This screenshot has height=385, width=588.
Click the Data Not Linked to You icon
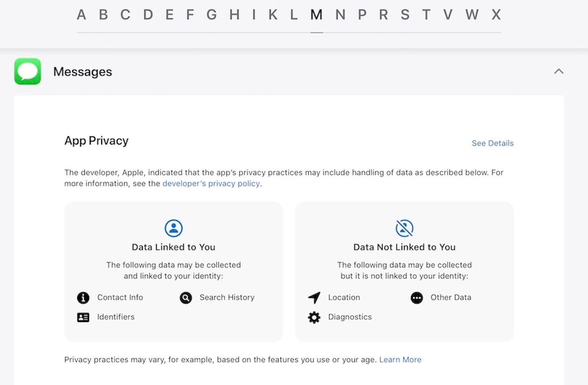pos(404,228)
